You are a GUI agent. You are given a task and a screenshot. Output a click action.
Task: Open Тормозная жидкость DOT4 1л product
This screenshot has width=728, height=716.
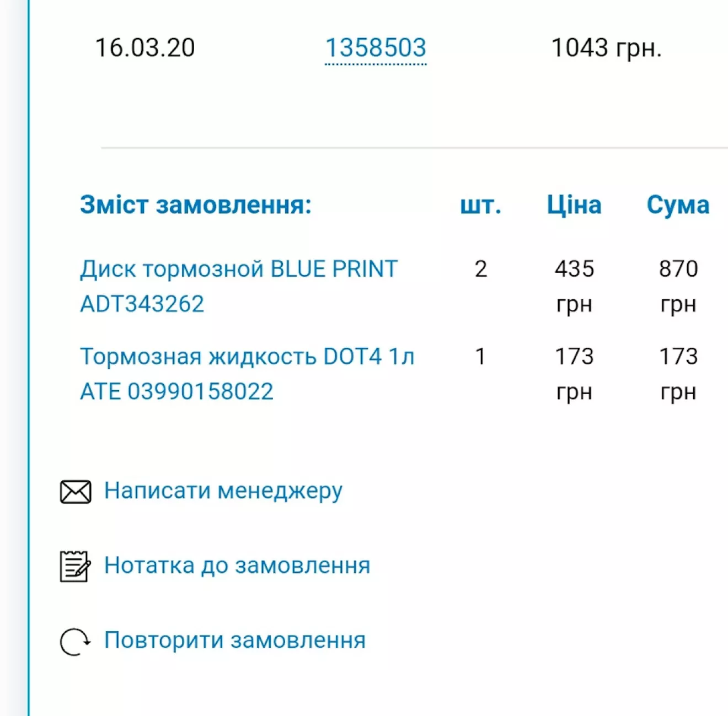point(247,357)
